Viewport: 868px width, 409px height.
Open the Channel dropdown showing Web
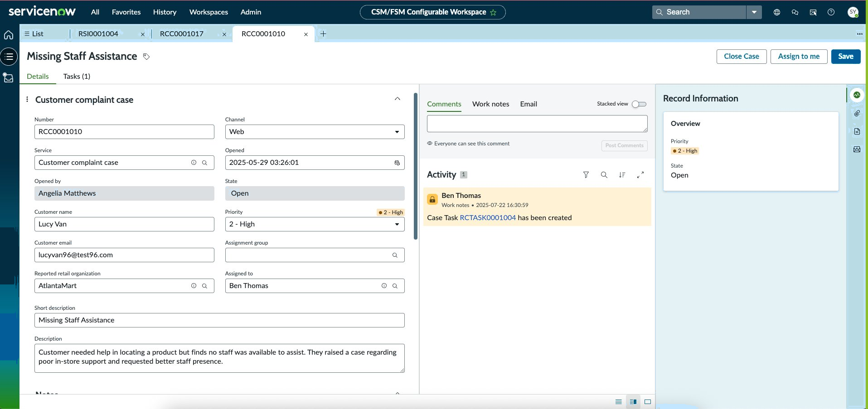click(x=315, y=132)
